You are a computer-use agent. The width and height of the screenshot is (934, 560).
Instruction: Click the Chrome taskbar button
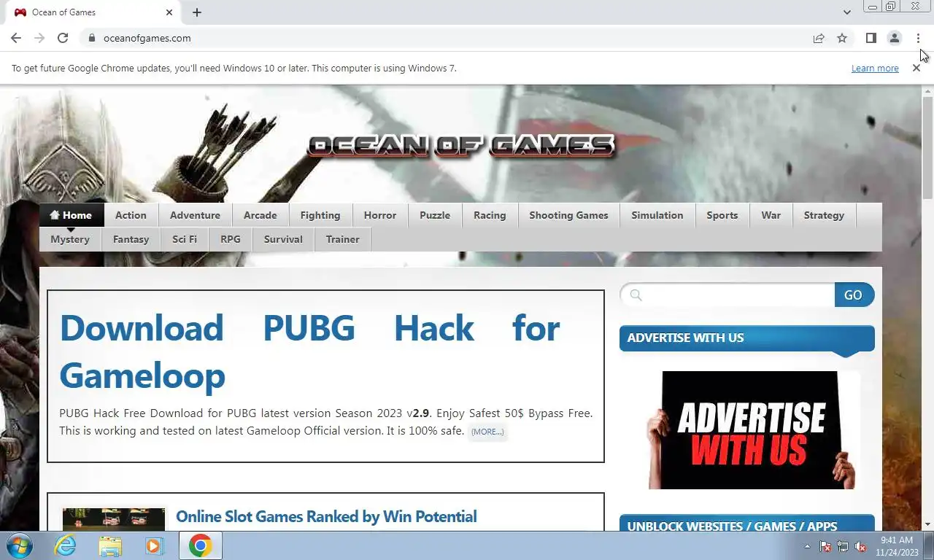[200, 545]
